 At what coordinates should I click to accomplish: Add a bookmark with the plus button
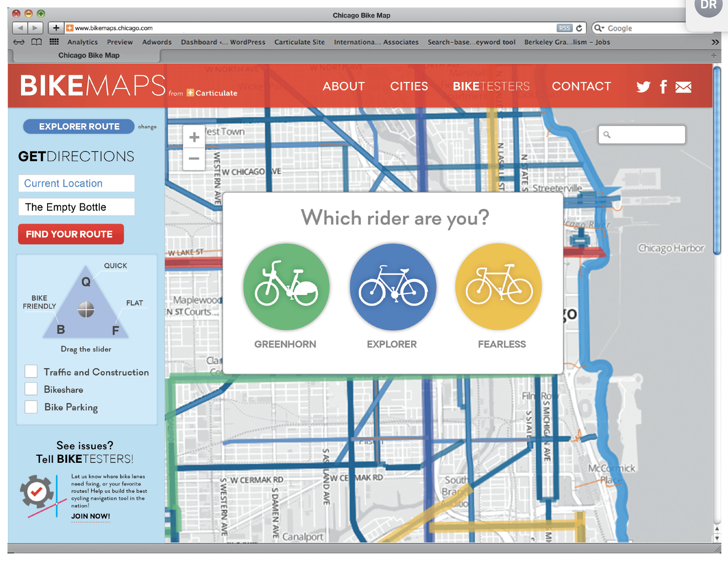(56, 28)
